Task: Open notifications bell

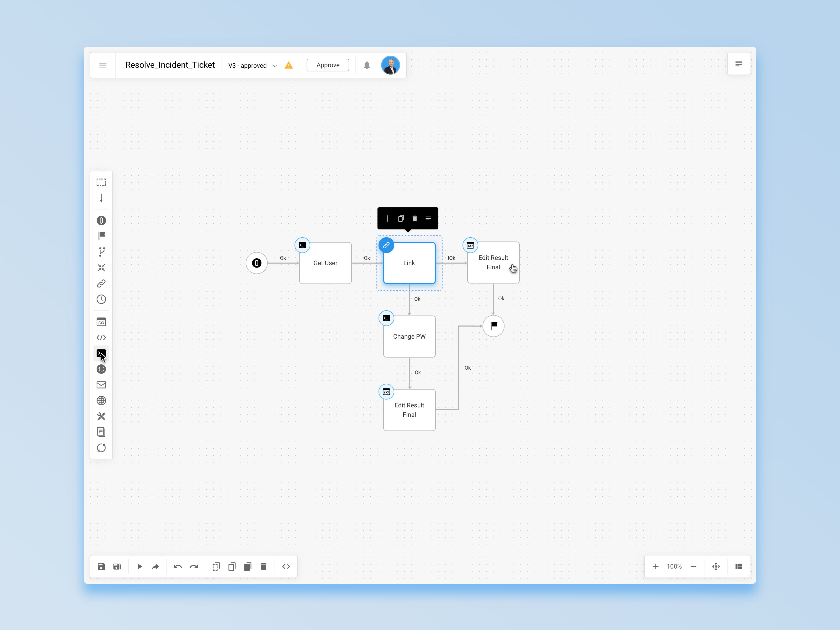Action: [367, 65]
